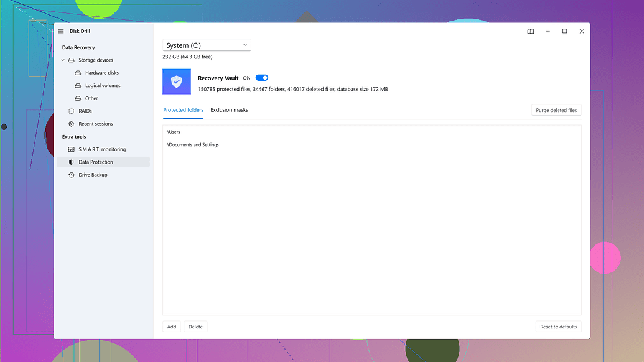Select the \Users protected folder entry
The height and width of the screenshot is (362, 644).
(x=174, y=132)
